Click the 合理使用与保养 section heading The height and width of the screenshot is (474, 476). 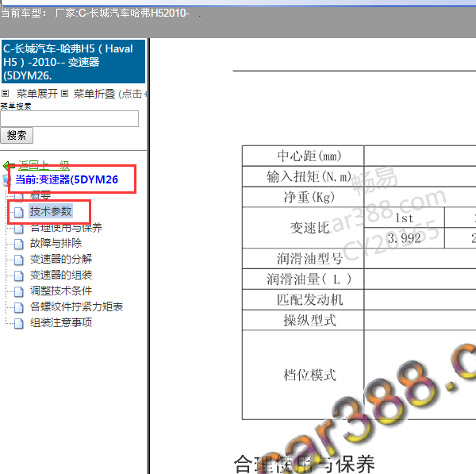304,464
